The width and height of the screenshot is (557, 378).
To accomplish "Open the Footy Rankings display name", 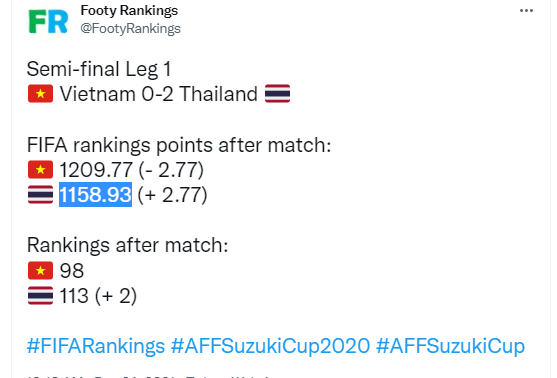I will 129,11.
